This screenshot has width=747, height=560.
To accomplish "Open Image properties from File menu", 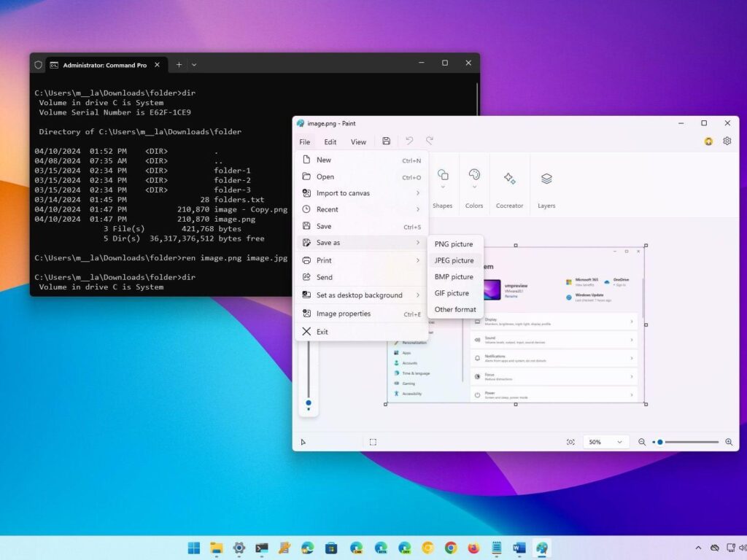I will click(x=362, y=314).
